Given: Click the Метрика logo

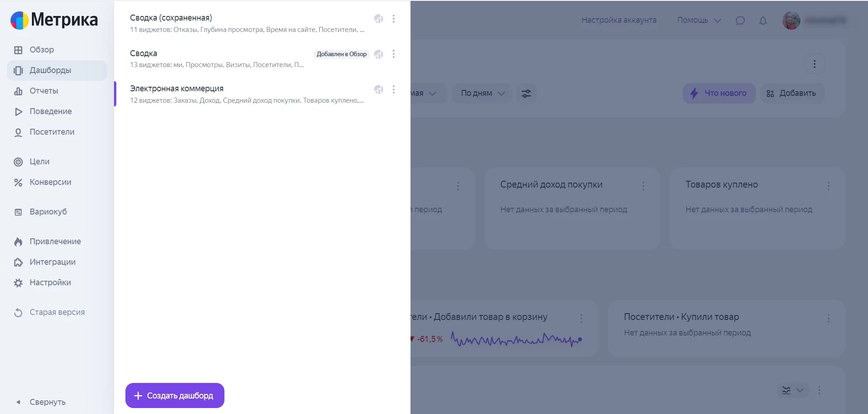Looking at the screenshot, I should (54, 20).
